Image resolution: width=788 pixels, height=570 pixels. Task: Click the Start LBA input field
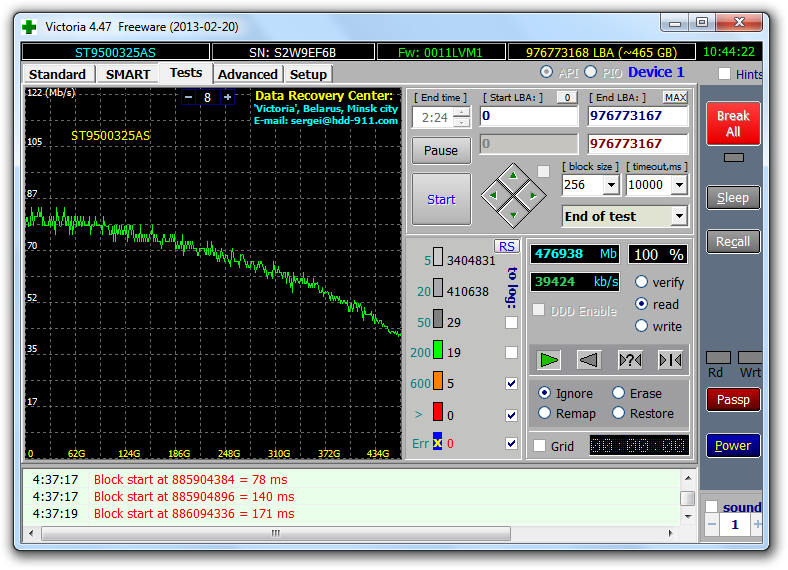(x=528, y=116)
